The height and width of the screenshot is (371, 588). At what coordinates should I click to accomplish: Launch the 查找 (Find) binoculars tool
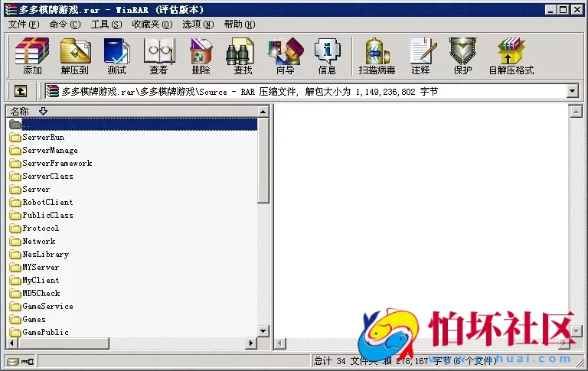click(x=243, y=56)
